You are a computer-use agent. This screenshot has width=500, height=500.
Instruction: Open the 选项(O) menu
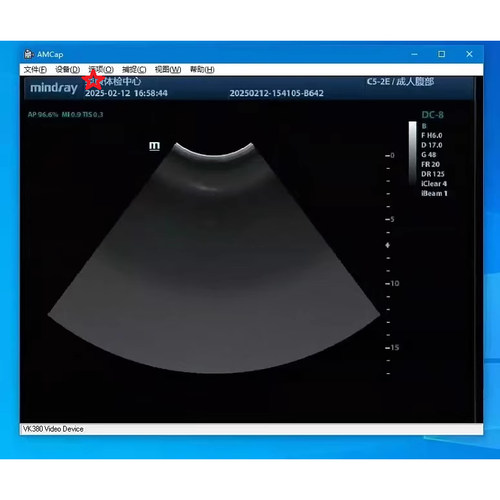[101, 69]
